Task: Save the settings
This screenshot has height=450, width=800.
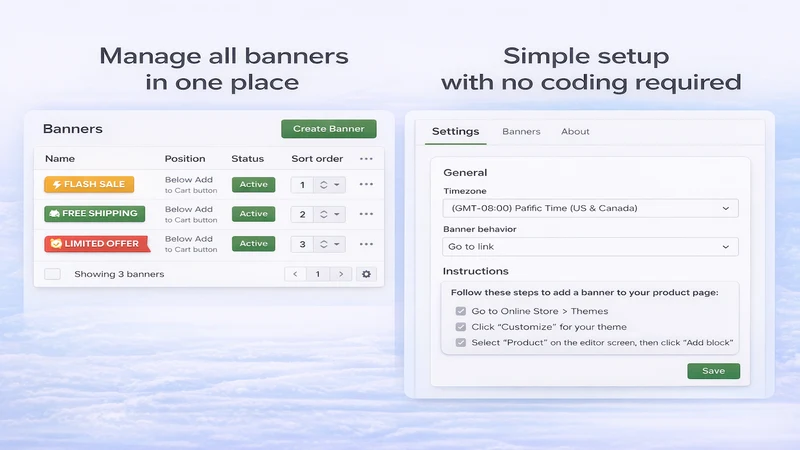Action: coord(713,371)
